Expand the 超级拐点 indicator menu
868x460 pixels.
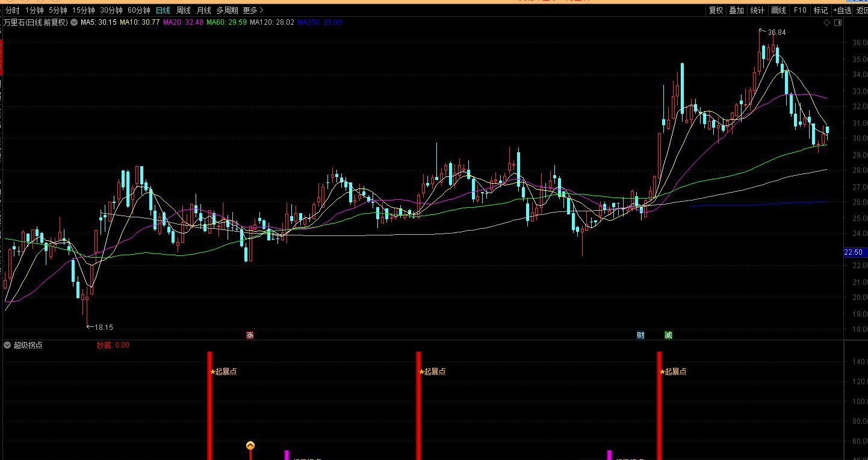(x=7, y=345)
